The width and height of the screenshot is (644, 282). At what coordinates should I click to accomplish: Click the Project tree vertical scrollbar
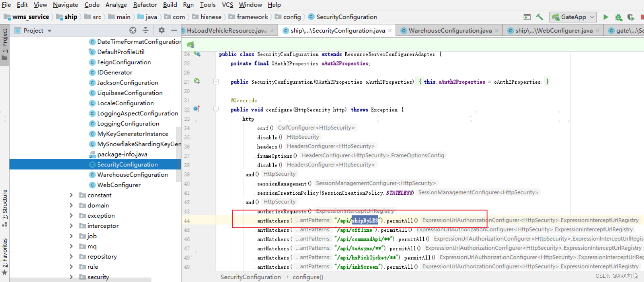179,154
